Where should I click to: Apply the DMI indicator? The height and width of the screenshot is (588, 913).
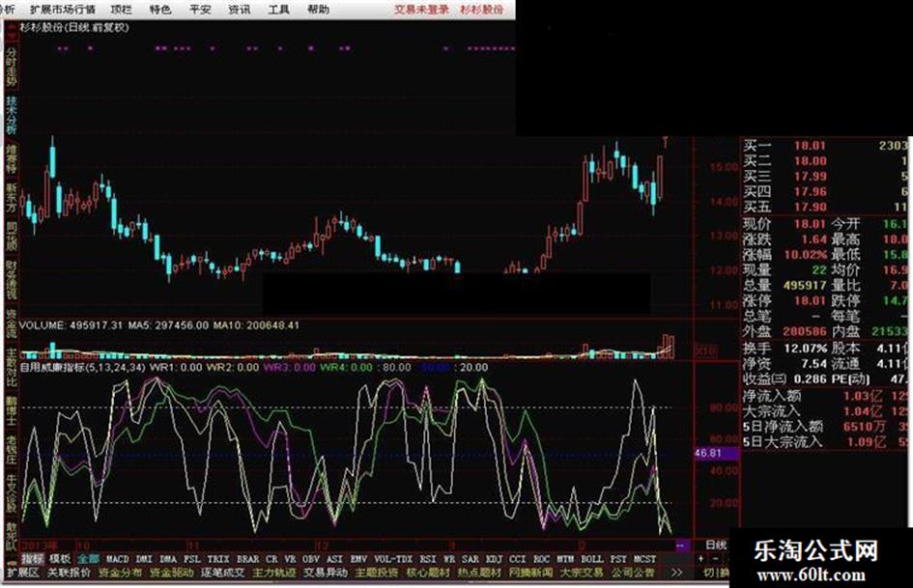144,559
